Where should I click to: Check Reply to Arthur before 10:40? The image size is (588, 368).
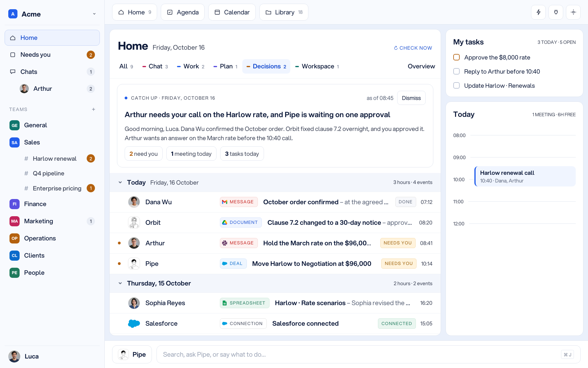pyautogui.click(x=456, y=71)
